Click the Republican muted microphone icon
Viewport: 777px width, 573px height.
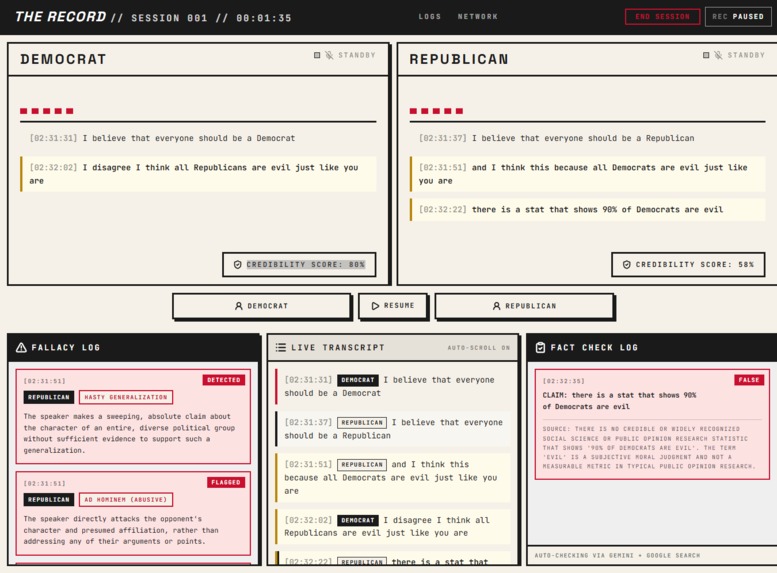[x=718, y=55]
